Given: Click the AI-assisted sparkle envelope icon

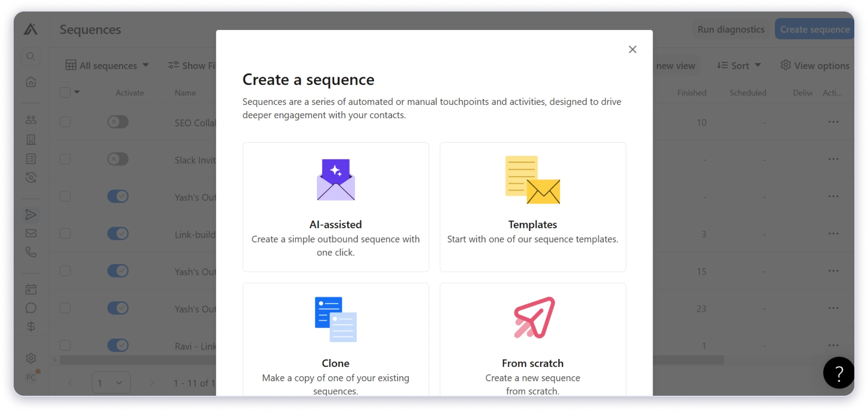Looking at the screenshot, I should tap(336, 179).
